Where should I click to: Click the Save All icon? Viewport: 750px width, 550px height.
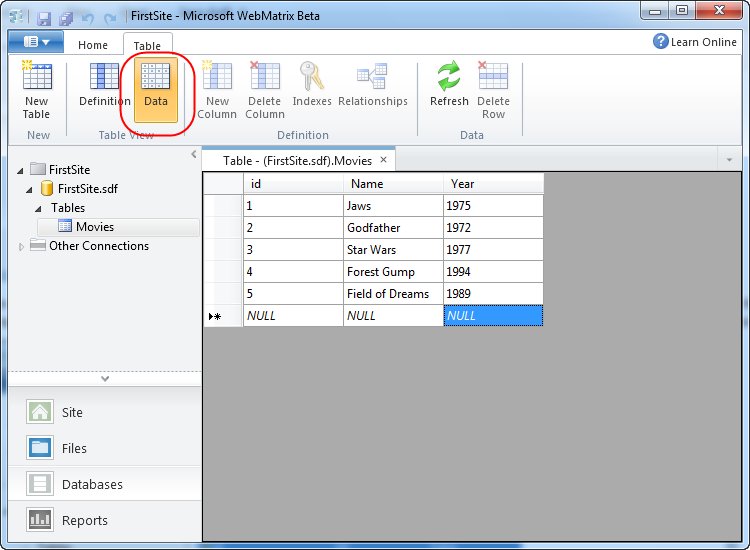tap(66, 18)
